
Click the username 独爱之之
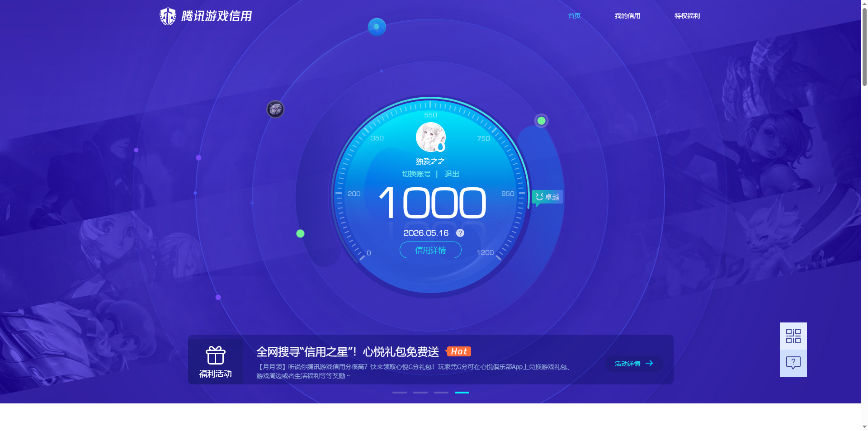click(430, 161)
